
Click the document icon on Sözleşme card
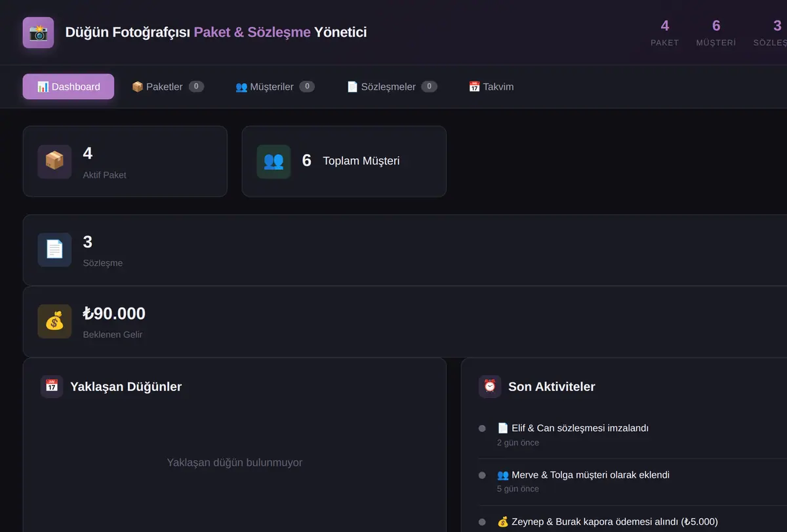(x=54, y=250)
